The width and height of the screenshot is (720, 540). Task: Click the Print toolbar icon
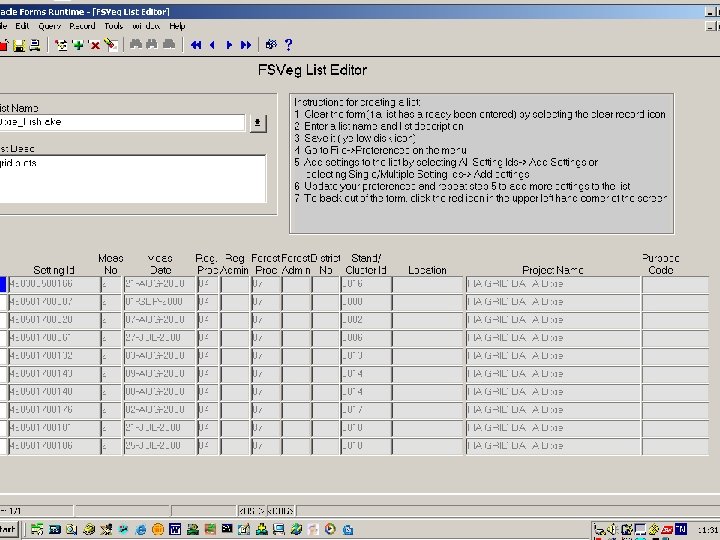(35, 45)
